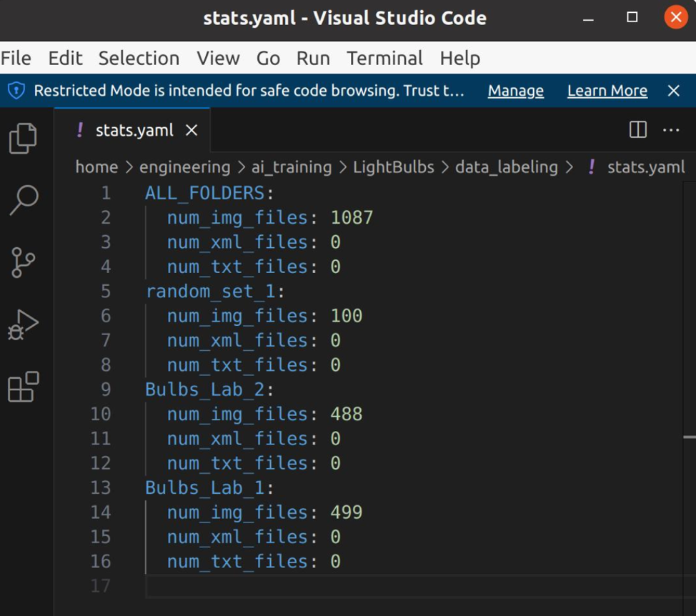
Task: Select the stats.yaml tab
Action: pos(134,130)
